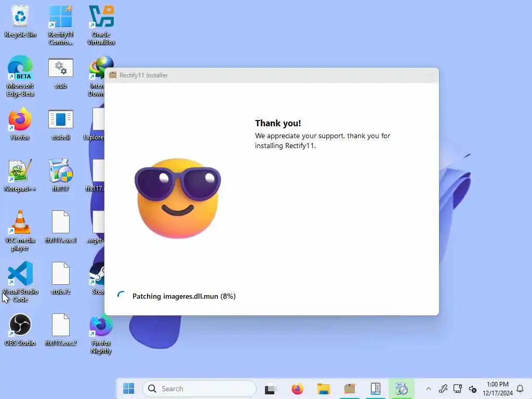Open File Explorer from the taskbar

coord(323,389)
